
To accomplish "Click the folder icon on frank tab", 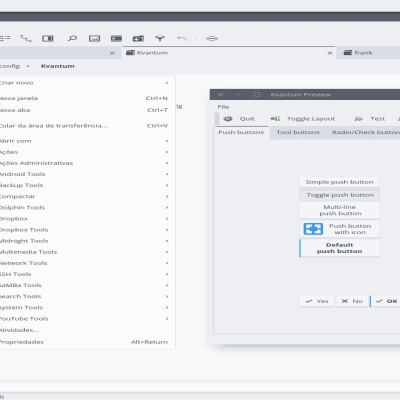I will pyautogui.click(x=348, y=53).
